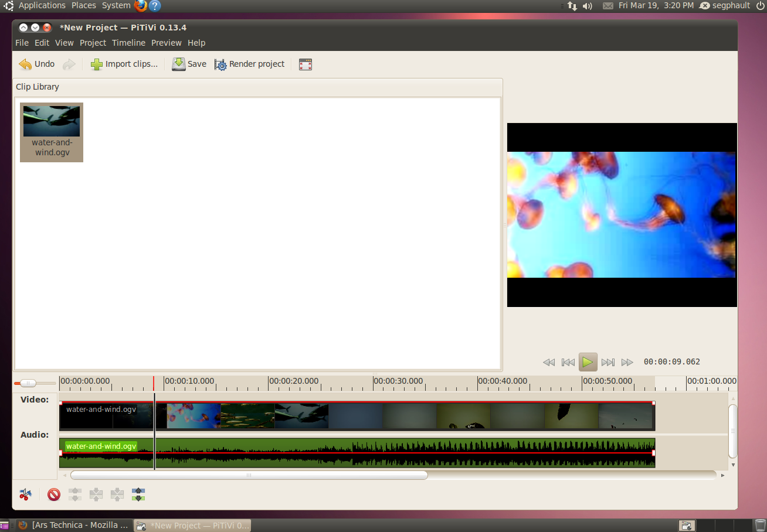Image resolution: width=767 pixels, height=532 pixels.
Task: Click the jellyfish video preview viewer
Action: [622, 214]
